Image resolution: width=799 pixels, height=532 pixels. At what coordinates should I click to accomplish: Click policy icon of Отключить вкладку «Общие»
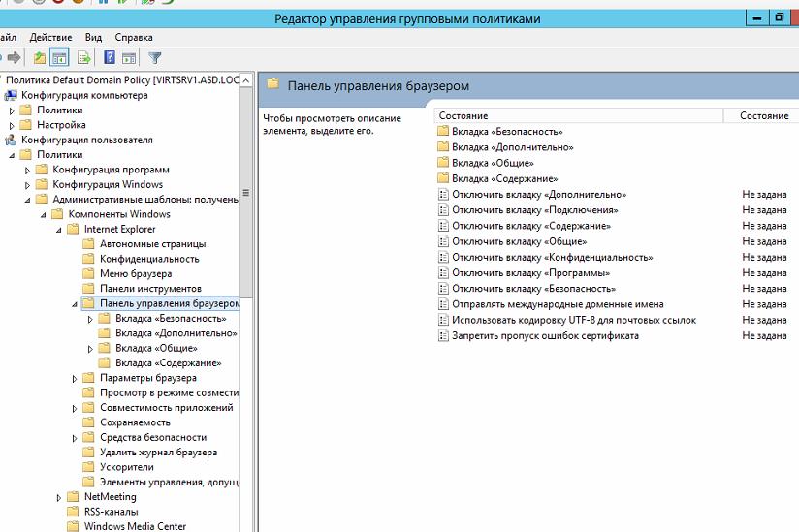coord(443,241)
